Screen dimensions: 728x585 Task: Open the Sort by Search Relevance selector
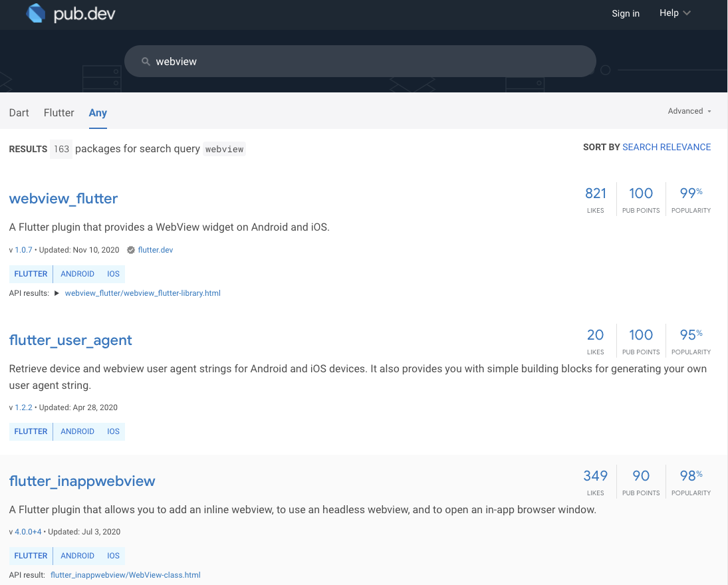point(666,147)
